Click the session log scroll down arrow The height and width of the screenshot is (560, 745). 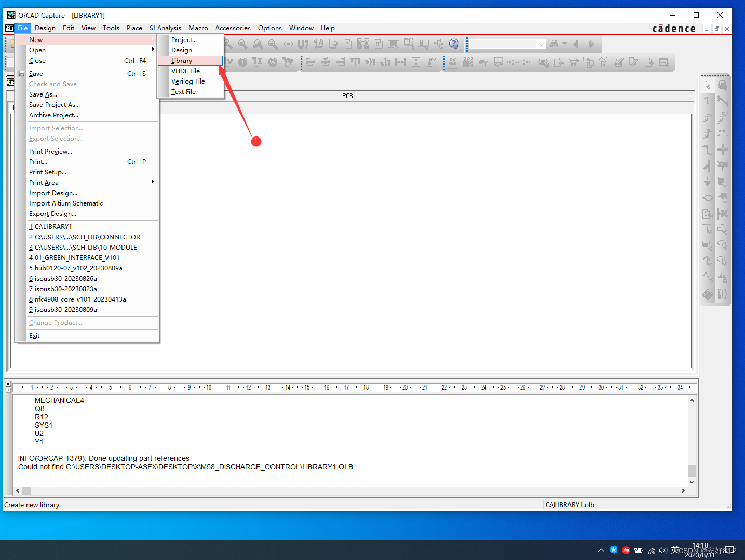tap(692, 482)
